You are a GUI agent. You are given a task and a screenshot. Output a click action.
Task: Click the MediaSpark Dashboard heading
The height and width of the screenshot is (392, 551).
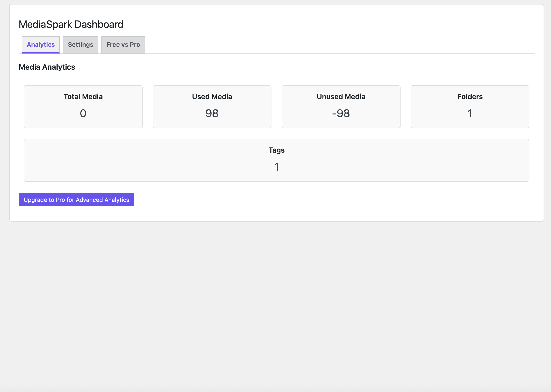pos(71,24)
